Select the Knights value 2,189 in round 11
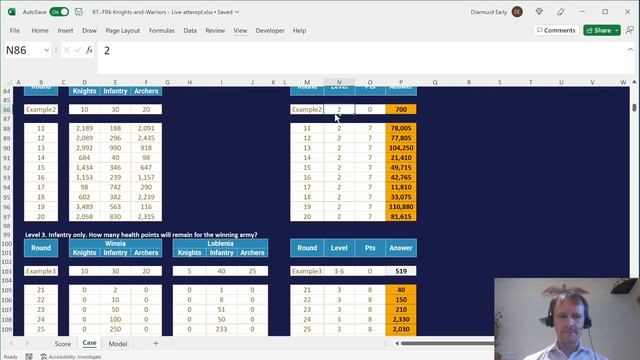This screenshot has width=640, height=360. 84,128
